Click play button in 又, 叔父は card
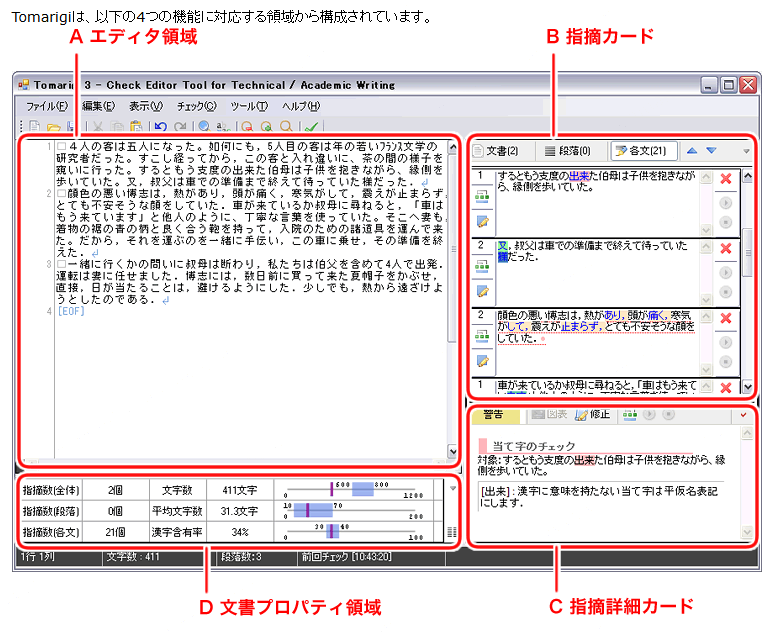This screenshot has width=777, height=635. [725, 273]
